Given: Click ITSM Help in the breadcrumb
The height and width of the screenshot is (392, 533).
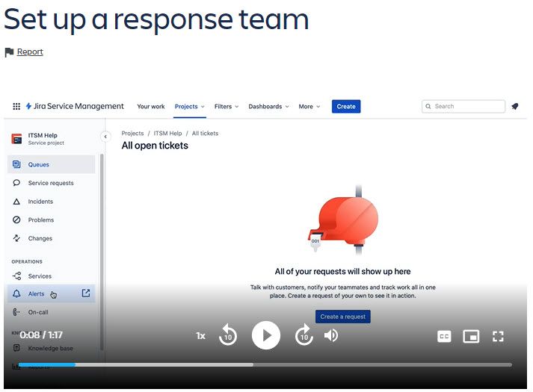Looking at the screenshot, I should coord(167,134).
